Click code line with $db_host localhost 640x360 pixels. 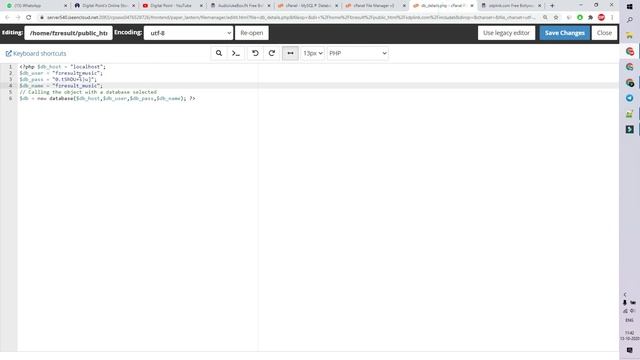click(x=62, y=67)
